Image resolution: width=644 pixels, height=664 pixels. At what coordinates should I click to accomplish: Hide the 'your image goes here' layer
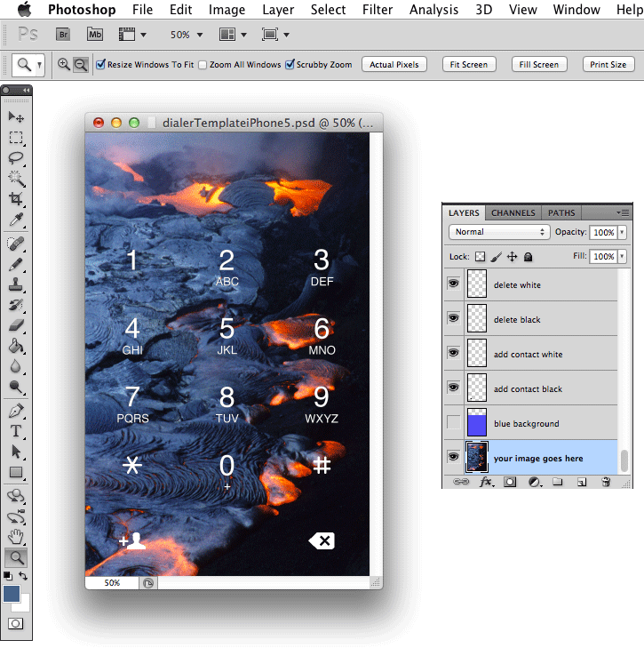pos(454,457)
